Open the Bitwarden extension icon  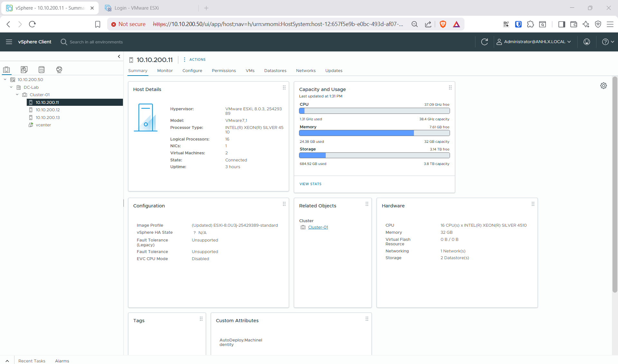pos(518,24)
